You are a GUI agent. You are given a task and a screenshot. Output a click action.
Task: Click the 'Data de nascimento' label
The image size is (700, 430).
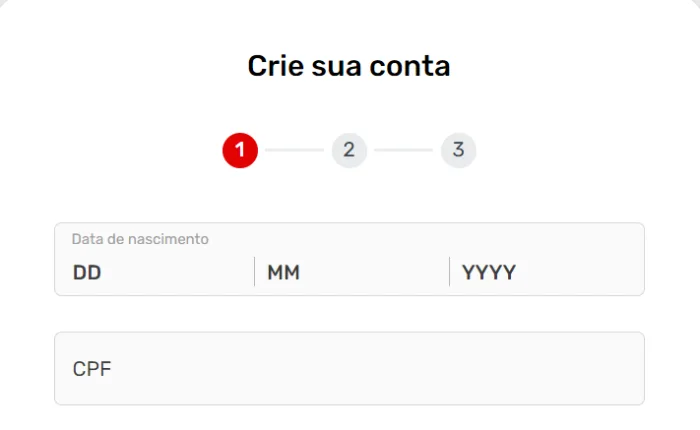tap(140, 239)
